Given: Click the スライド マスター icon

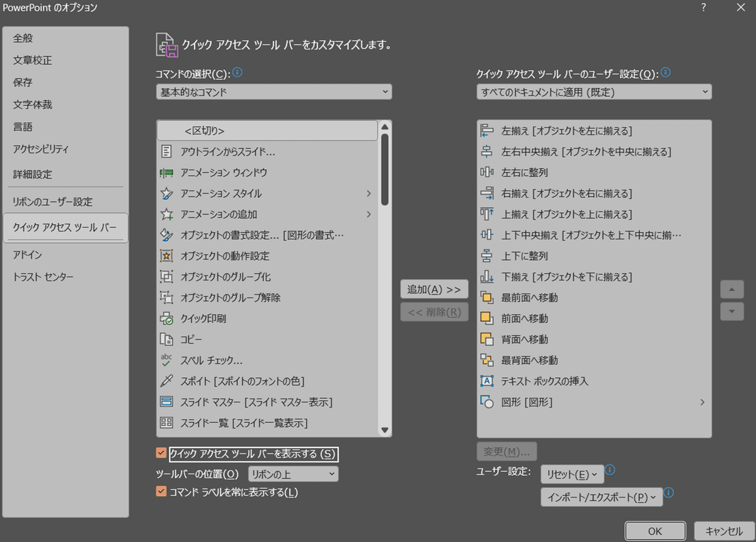Looking at the screenshot, I should (166, 402).
